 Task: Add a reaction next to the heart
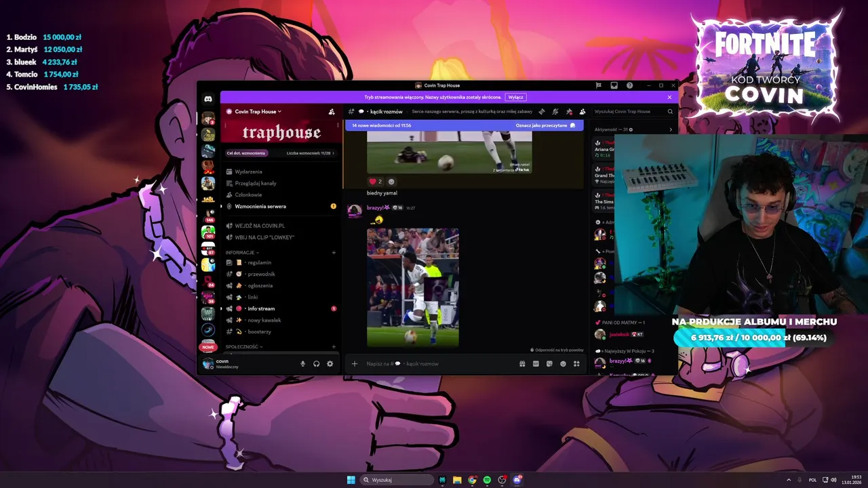coord(391,182)
